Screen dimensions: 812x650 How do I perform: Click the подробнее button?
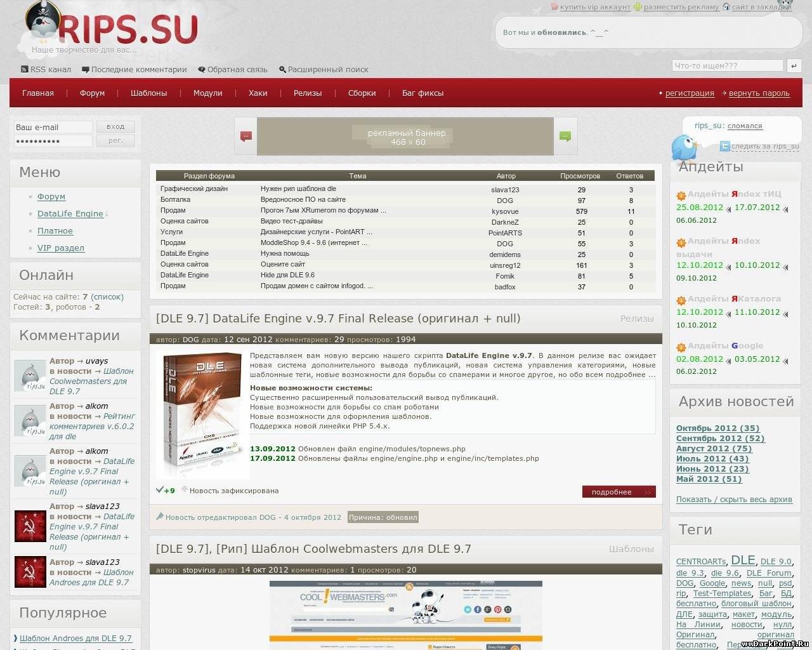619,492
